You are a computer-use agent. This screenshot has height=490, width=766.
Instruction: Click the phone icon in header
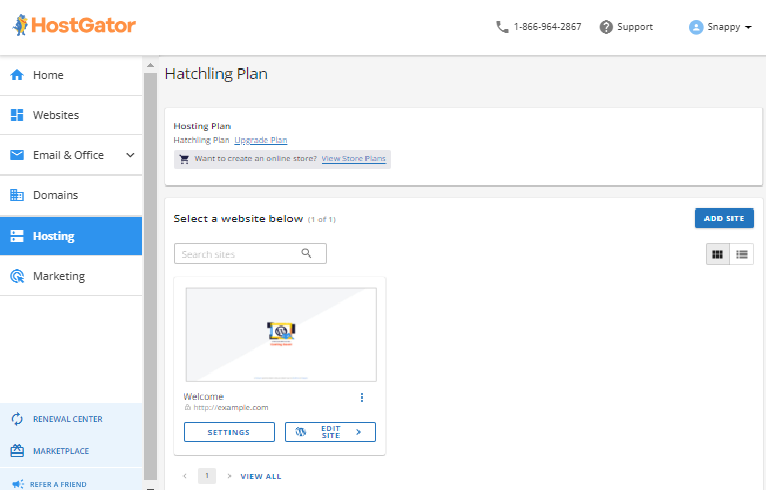502,27
